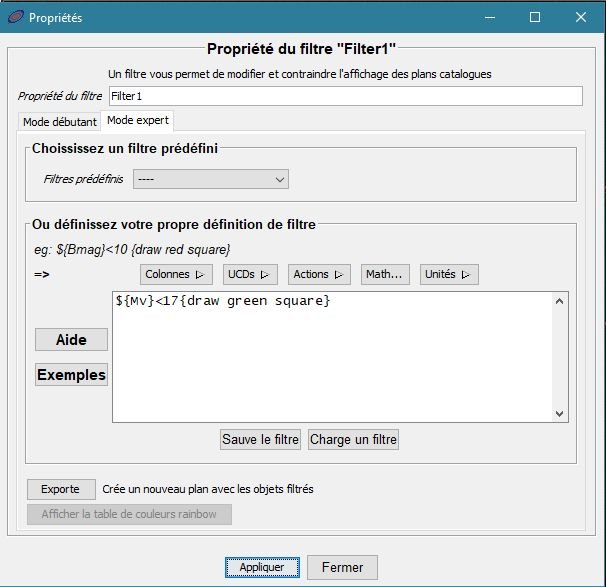
Task: Open the UCDs list button
Action: coord(250,274)
